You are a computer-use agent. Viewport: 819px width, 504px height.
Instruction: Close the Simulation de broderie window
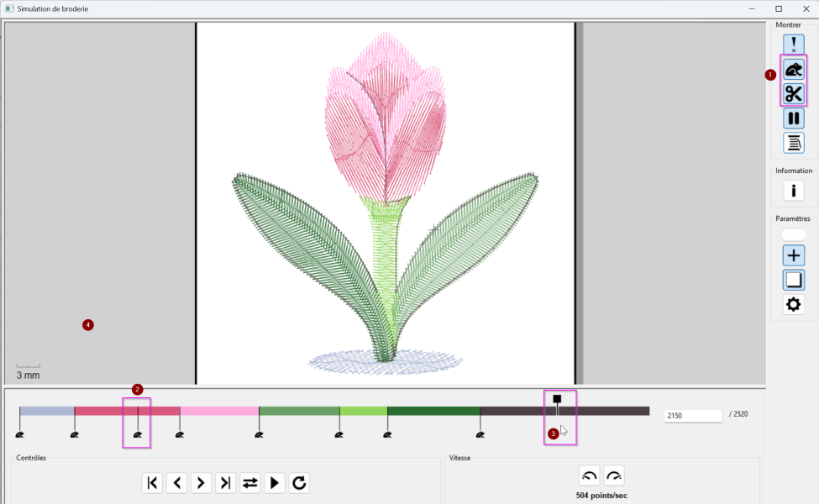click(806, 9)
